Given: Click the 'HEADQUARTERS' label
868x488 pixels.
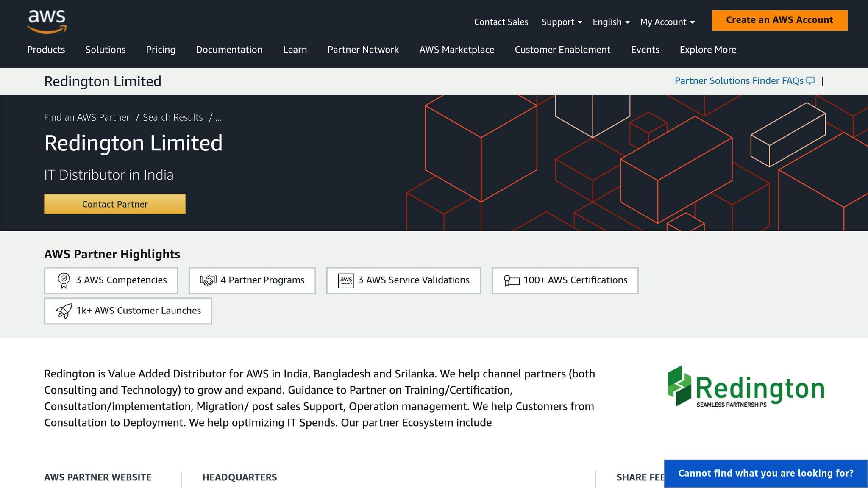Looking at the screenshot, I should point(240,477).
